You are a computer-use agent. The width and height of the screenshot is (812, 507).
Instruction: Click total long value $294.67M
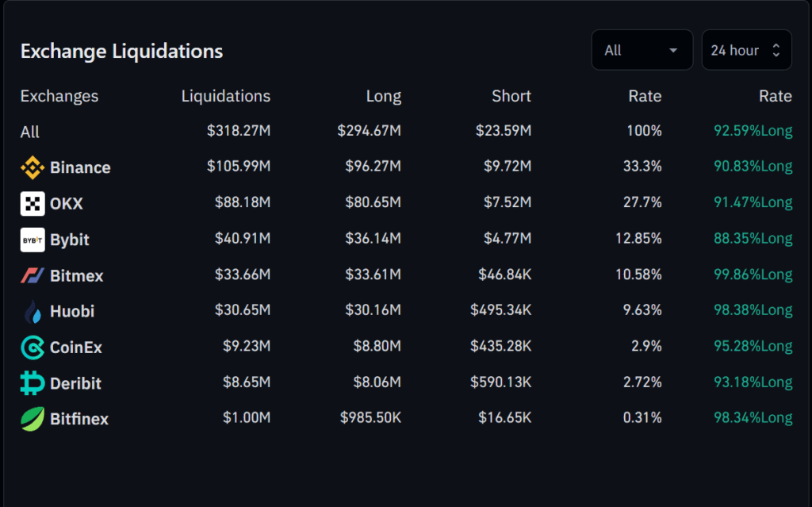(x=370, y=131)
